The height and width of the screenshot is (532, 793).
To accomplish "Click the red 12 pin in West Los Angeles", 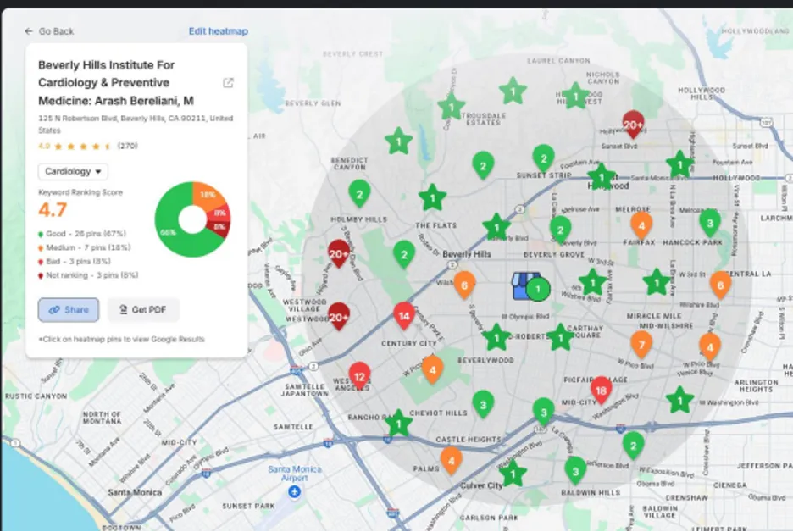I will [x=359, y=377].
